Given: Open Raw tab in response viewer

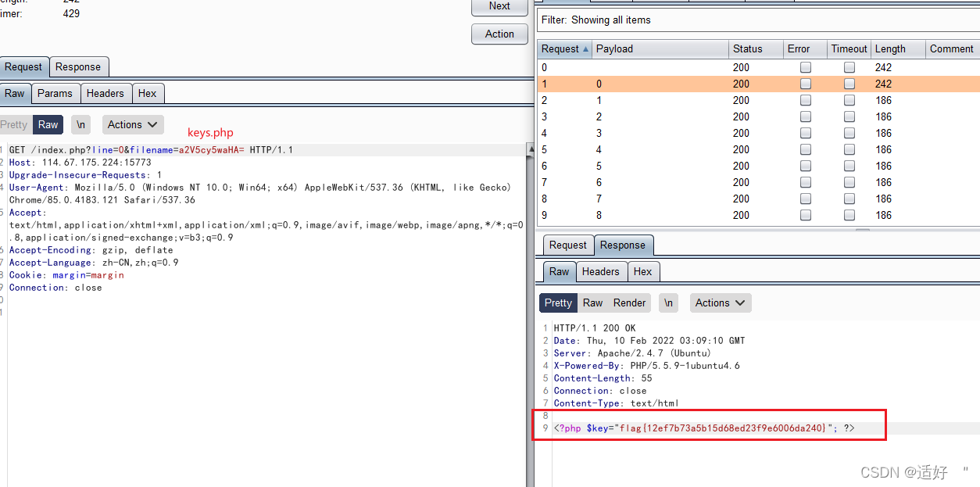Looking at the screenshot, I should (x=560, y=272).
